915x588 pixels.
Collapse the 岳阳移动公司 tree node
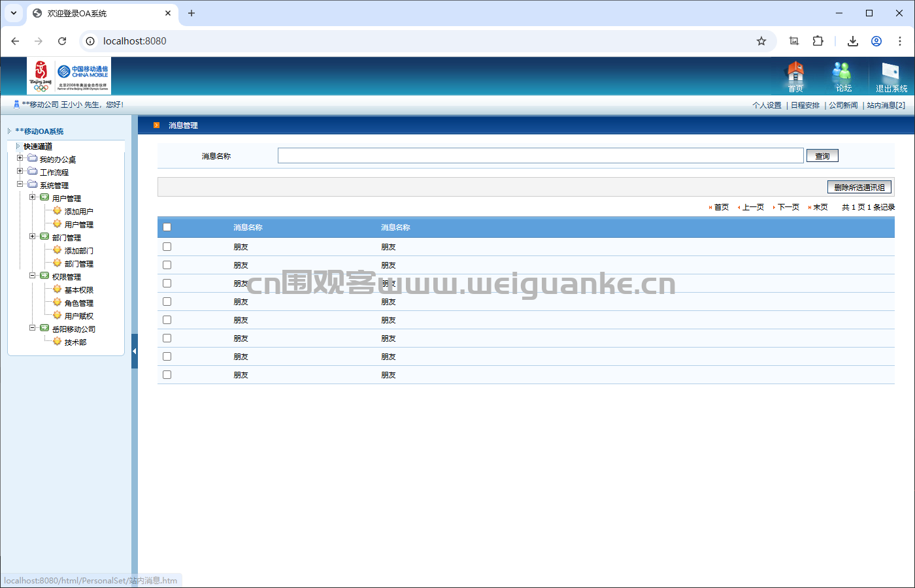click(x=33, y=328)
